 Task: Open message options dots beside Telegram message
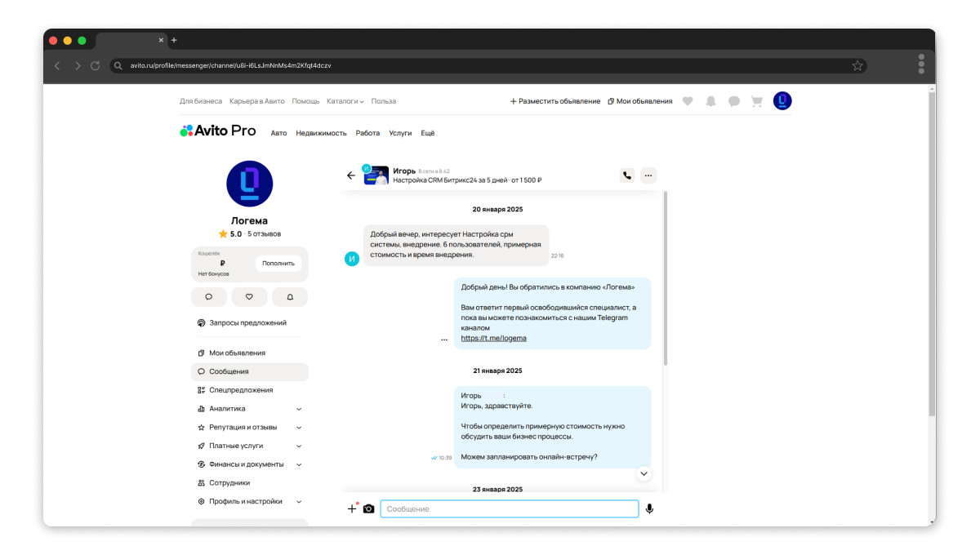(444, 339)
